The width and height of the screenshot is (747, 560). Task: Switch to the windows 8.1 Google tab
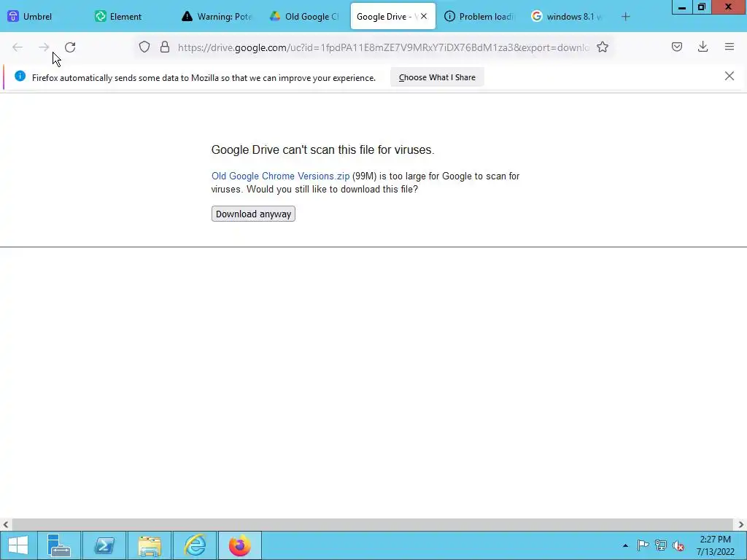(x=568, y=17)
